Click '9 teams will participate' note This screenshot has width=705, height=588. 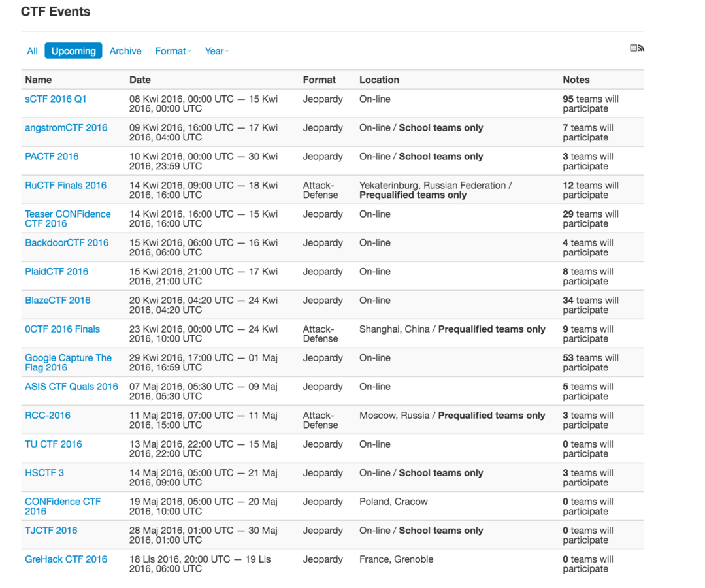[587, 334]
